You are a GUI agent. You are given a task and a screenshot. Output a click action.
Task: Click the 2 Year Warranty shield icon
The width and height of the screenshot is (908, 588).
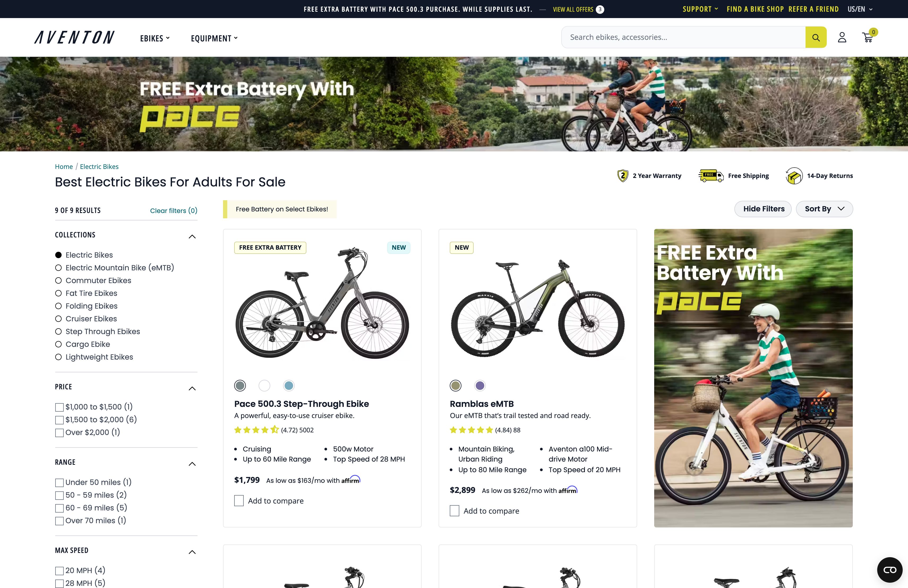tap(623, 176)
